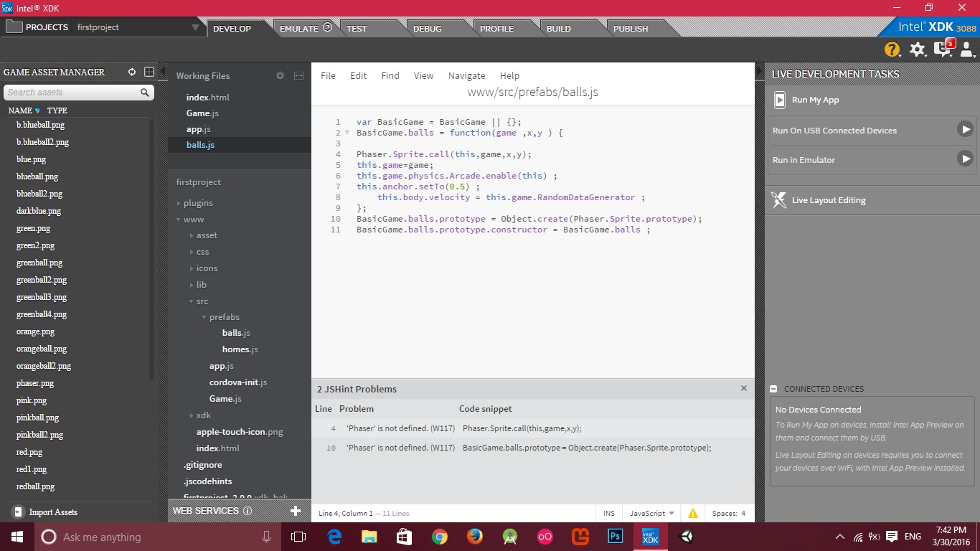Open the help question mark icon

pos(892,50)
